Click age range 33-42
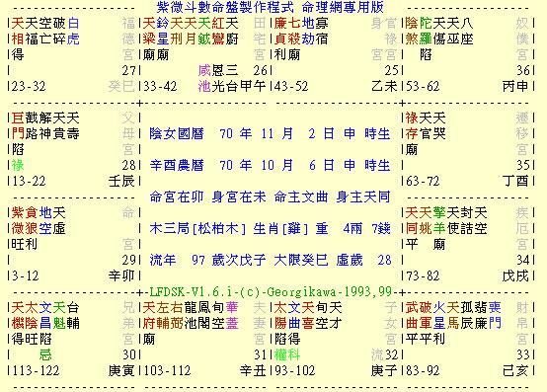Viewport: 547px width, 392px height. tap(160, 86)
